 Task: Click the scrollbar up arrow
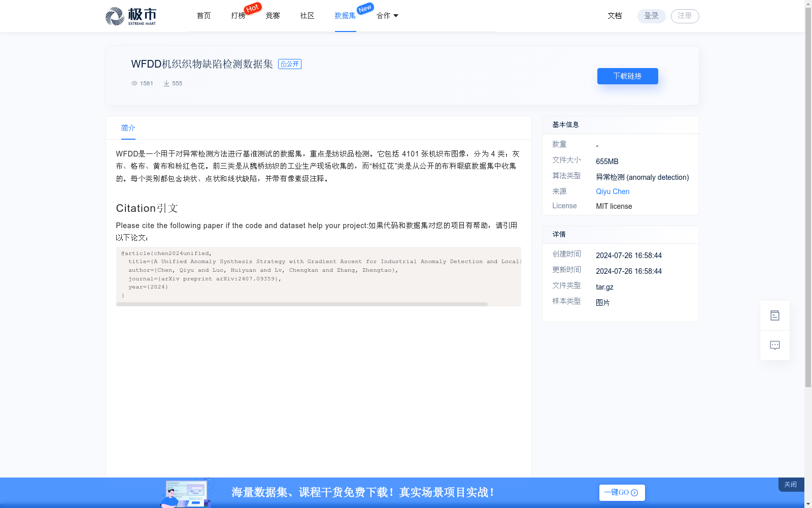[x=808, y=4]
